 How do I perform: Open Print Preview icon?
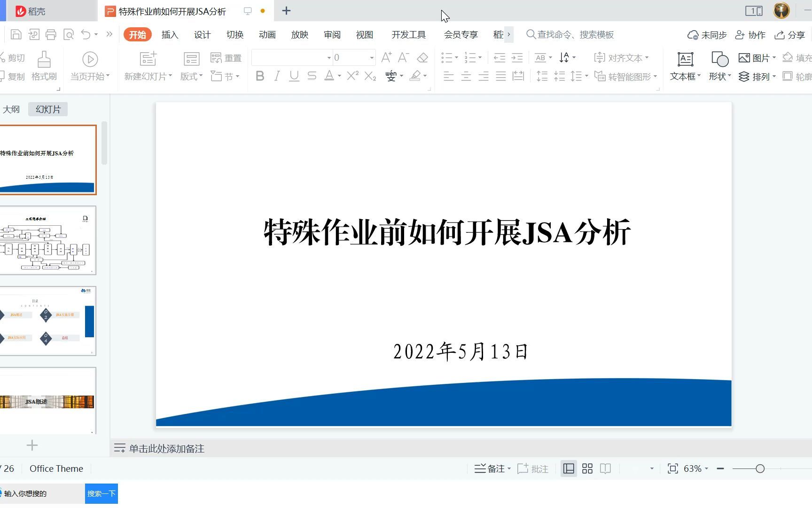click(x=69, y=34)
